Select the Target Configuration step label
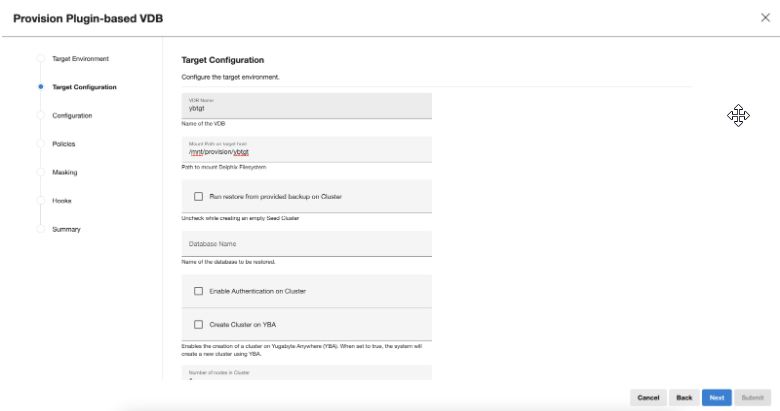Screen dimensions: 780x411 click(84, 87)
